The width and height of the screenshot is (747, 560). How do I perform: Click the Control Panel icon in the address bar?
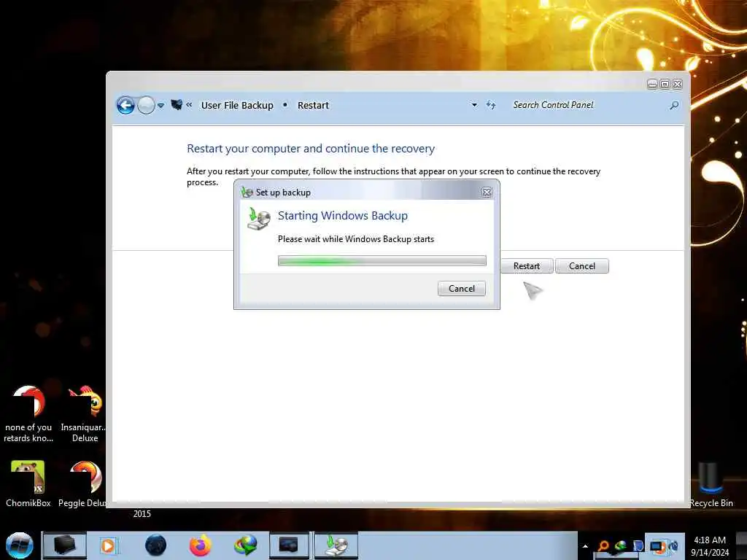click(x=177, y=105)
